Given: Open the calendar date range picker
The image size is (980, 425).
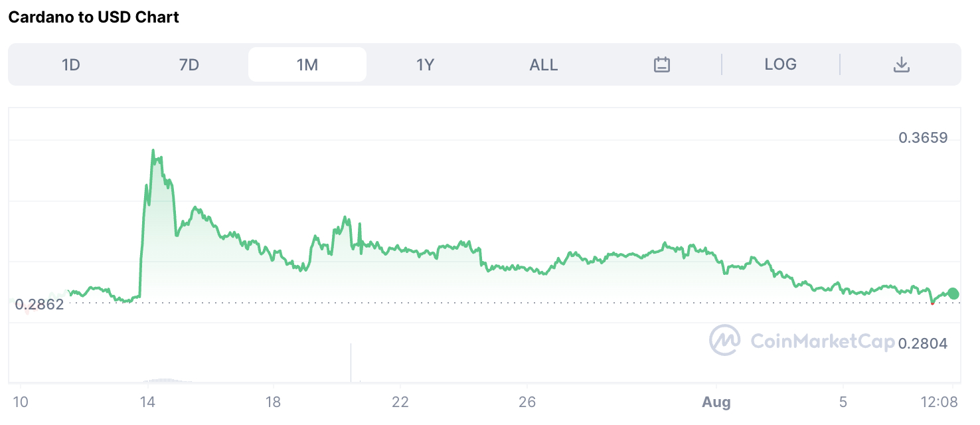Looking at the screenshot, I should click(662, 64).
